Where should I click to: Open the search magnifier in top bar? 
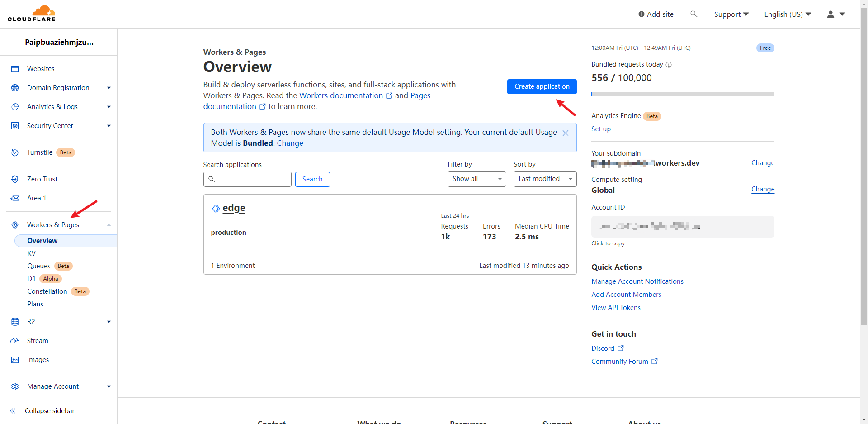693,14
